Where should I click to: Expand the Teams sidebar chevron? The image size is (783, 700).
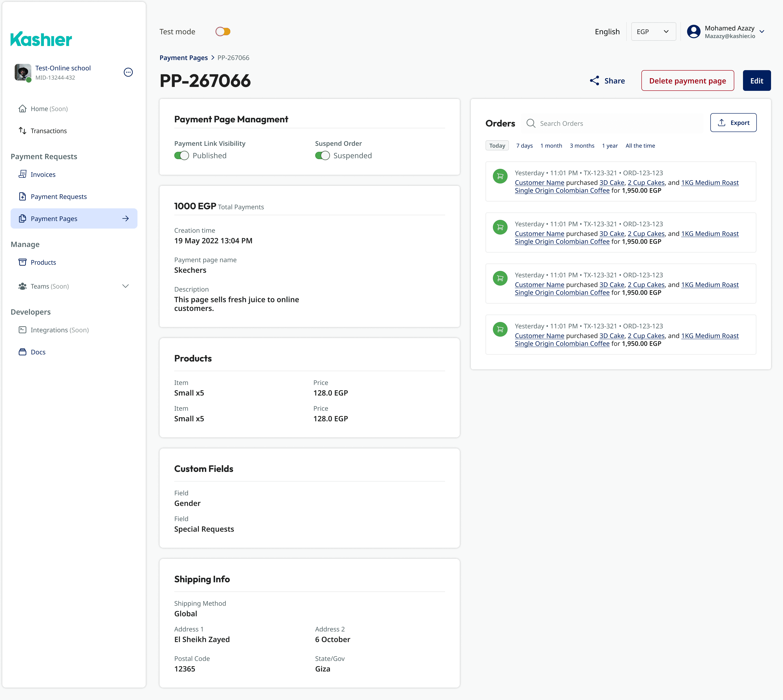click(125, 286)
